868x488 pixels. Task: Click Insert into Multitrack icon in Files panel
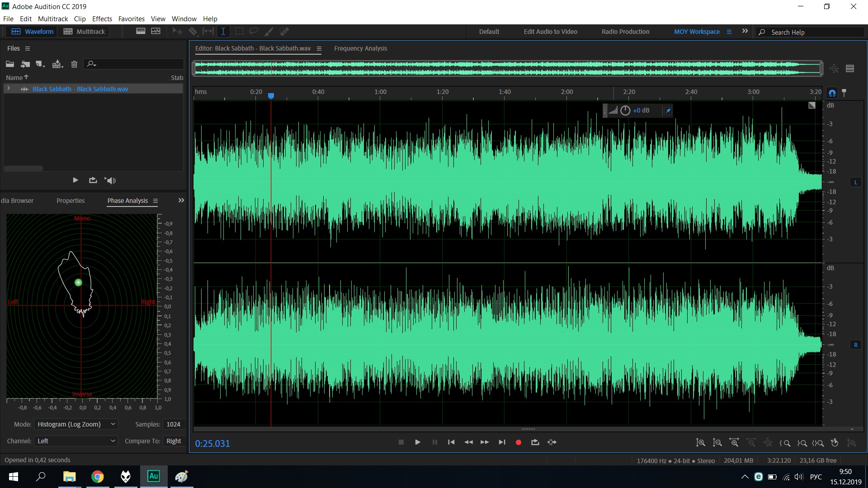[57, 64]
